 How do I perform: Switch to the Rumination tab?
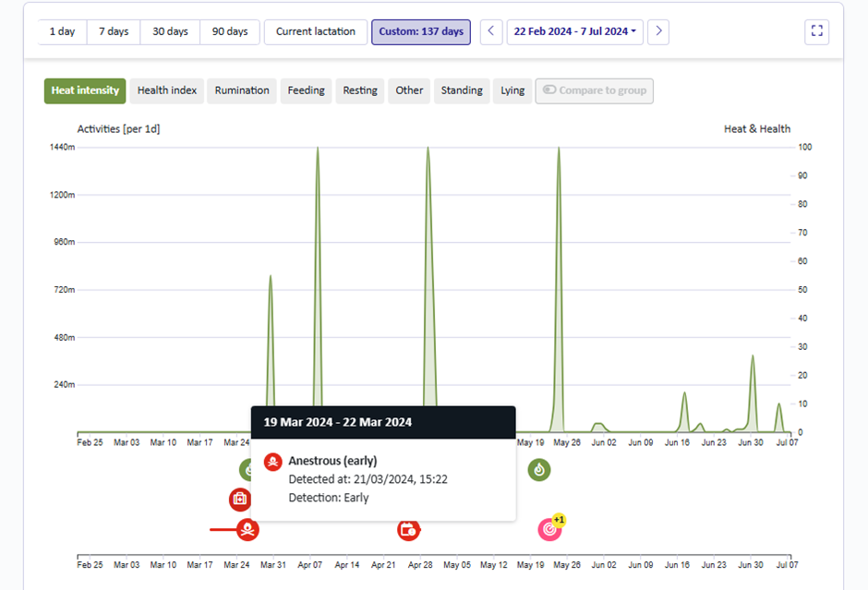[241, 90]
